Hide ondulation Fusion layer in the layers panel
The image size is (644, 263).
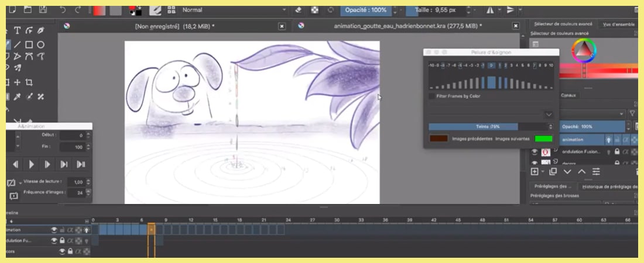pos(535,152)
